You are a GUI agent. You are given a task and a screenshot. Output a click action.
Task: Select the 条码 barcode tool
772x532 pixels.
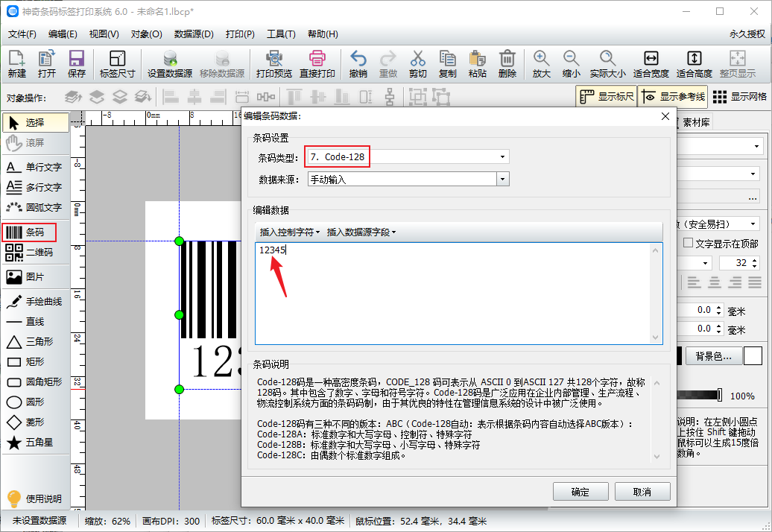click(x=30, y=232)
